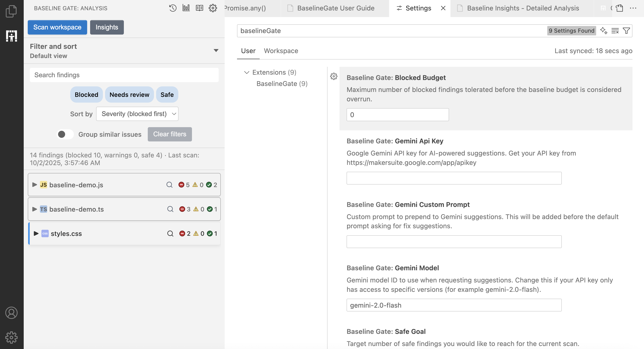Image resolution: width=644 pixels, height=349 pixels.
Task: Collapse the Extensions tree section
Action: pyautogui.click(x=246, y=73)
